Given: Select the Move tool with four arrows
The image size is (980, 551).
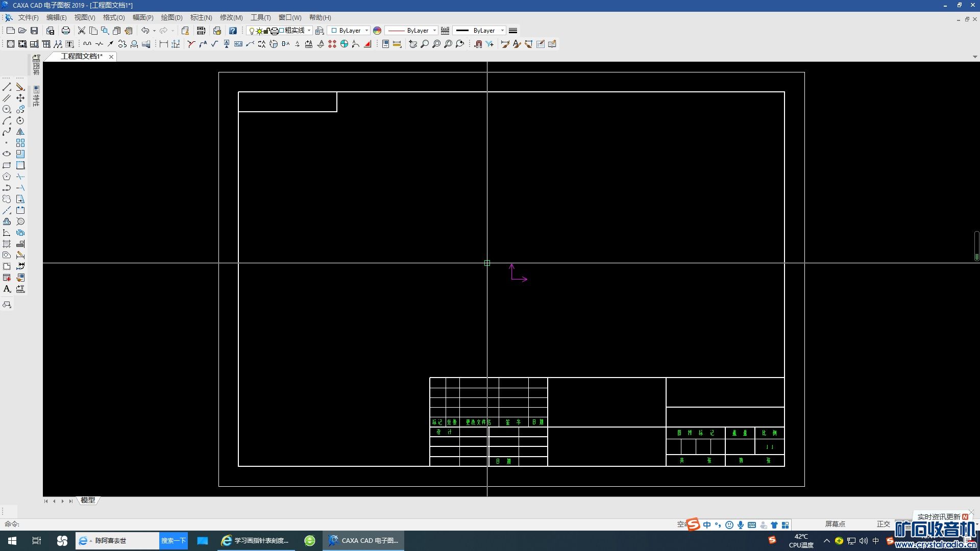Looking at the screenshot, I should coord(20,98).
